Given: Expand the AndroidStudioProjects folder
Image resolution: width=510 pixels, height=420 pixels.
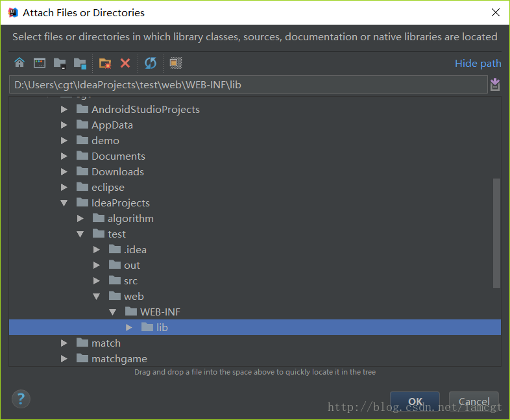Looking at the screenshot, I should (64, 110).
